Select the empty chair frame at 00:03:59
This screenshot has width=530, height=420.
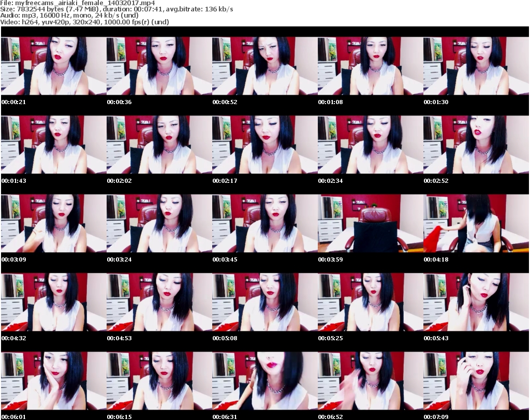point(371,224)
